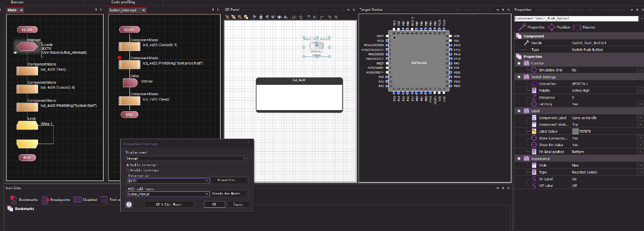Viewport: 644px width, 231px height.
Task: Select the push button component on 2D Panel
Action: click(x=316, y=46)
